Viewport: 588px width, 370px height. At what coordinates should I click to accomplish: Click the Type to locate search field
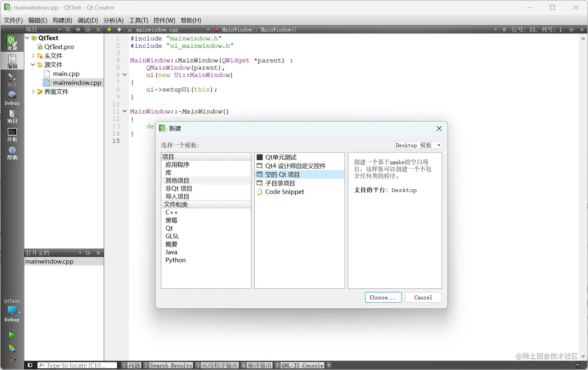(x=77, y=365)
